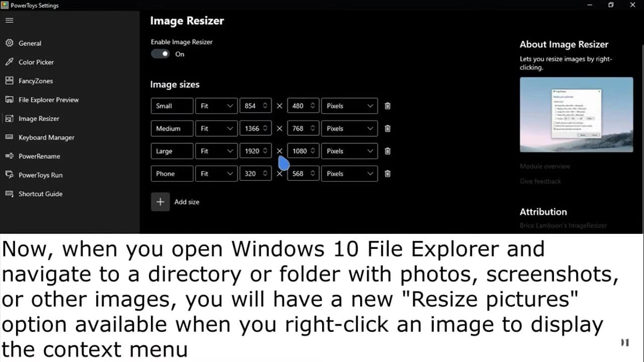Image resolution: width=644 pixels, height=362 pixels.
Task: Click the Large preset name field
Action: click(172, 151)
